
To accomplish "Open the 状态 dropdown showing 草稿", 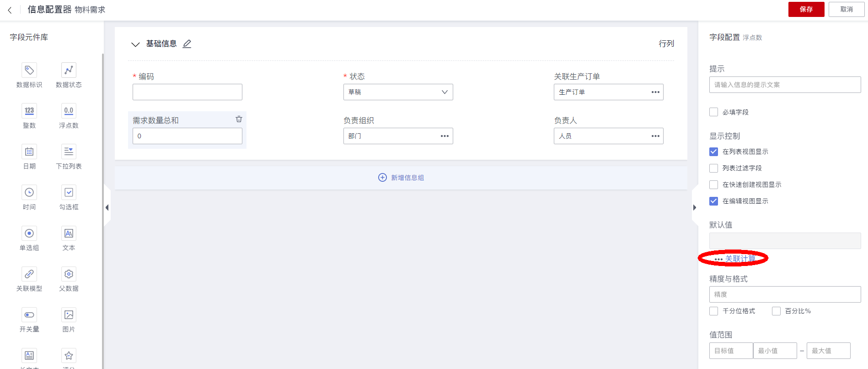I will (398, 92).
